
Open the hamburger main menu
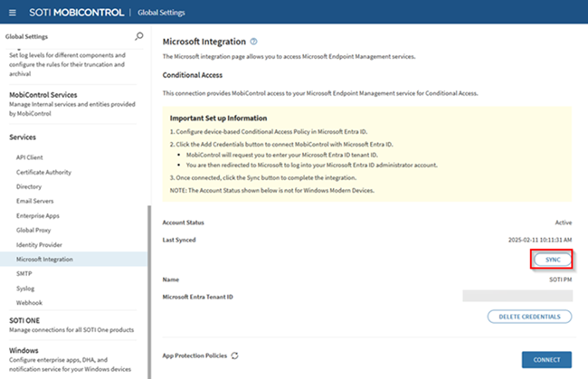[x=13, y=13]
